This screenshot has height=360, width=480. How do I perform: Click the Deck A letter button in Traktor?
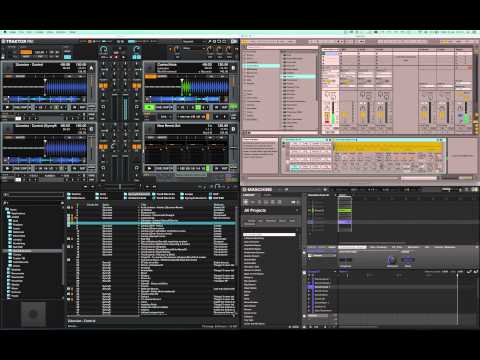tap(91, 68)
